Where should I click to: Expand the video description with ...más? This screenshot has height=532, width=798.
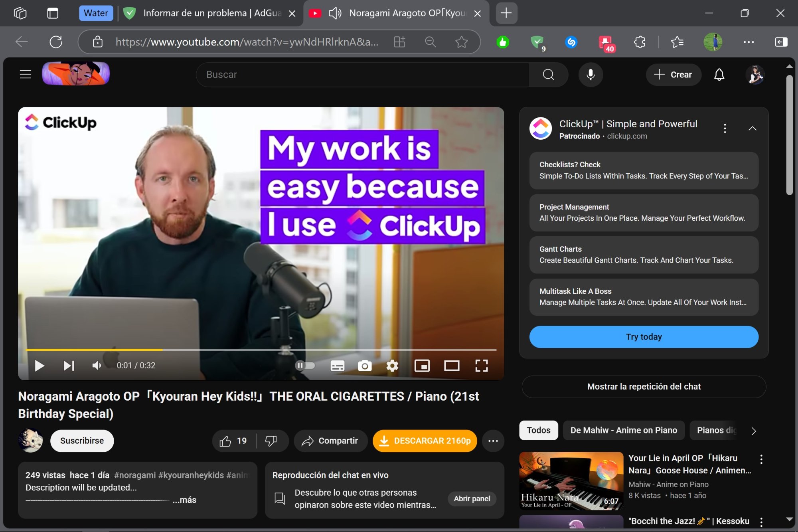coord(185,500)
